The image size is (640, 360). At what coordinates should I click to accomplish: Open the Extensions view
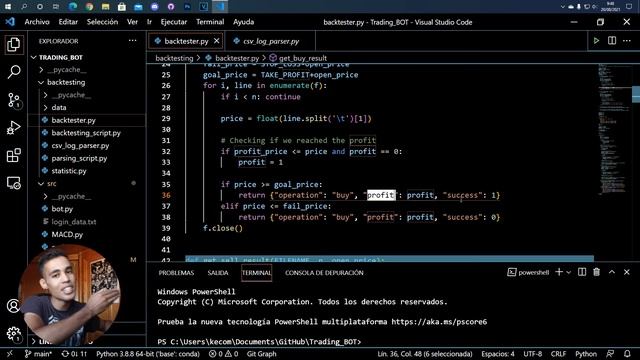(x=13, y=156)
